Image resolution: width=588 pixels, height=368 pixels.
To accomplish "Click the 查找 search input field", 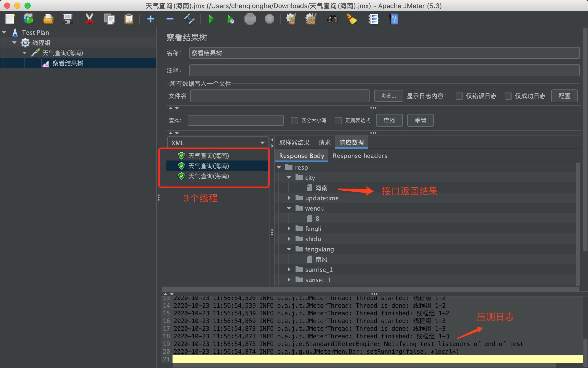I will (x=236, y=120).
